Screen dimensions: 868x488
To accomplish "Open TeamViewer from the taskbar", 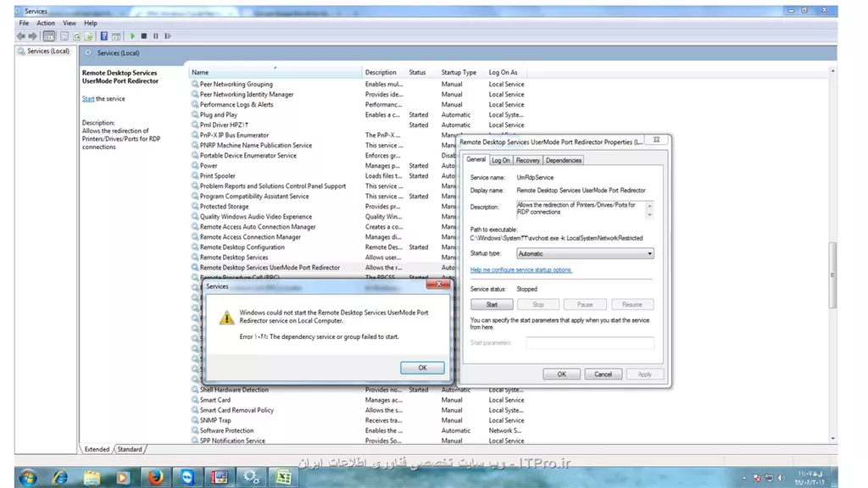I will pyautogui.click(x=187, y=477).
